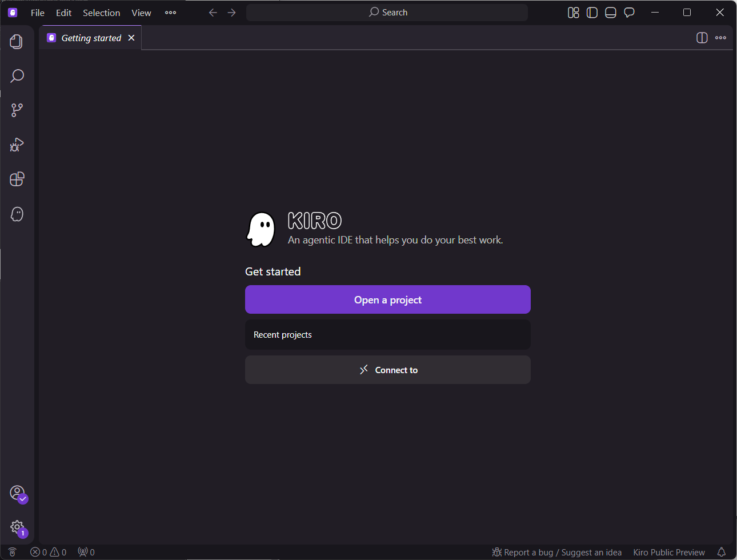Click the Search command center box
The height and width of the screenshot is (560, 737).
(x=387, y=13)
